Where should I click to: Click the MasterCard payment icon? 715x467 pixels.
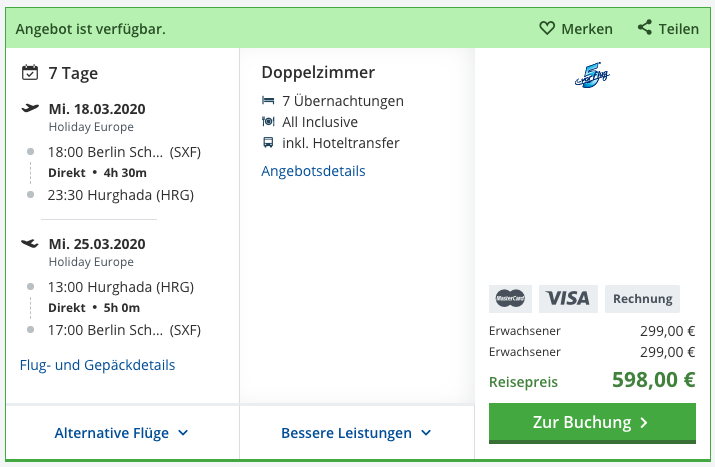(x=510, y=299)
